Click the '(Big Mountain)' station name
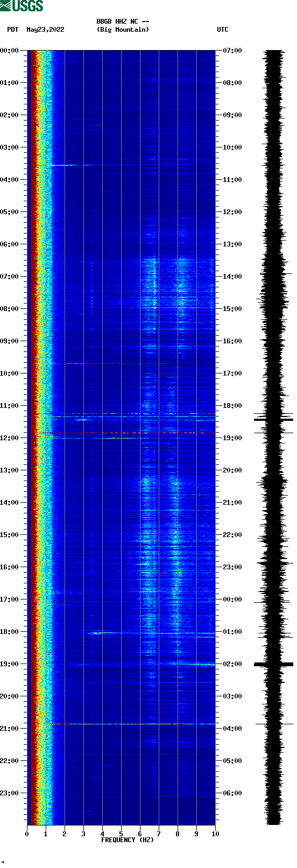Screen dimensions: 297x868 coord(123,30)
